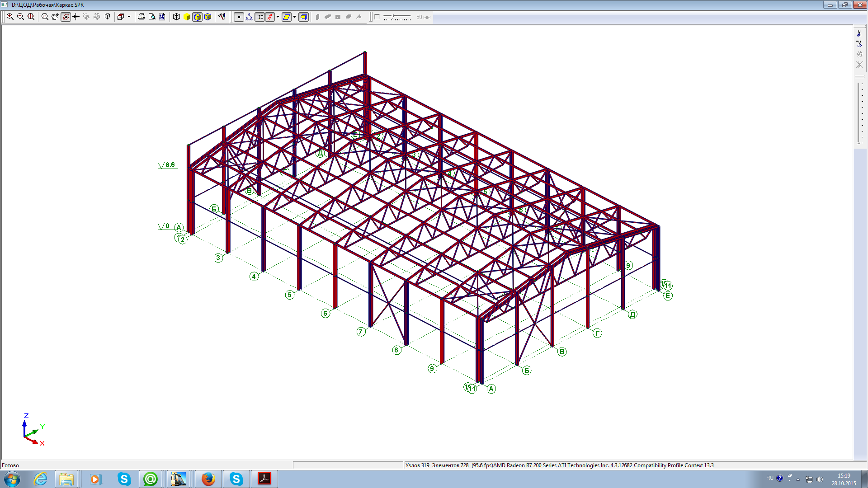868x488 pixels.
Task: Select the zoom window magnifier with crosshair
Action: (x=31, y=17)
